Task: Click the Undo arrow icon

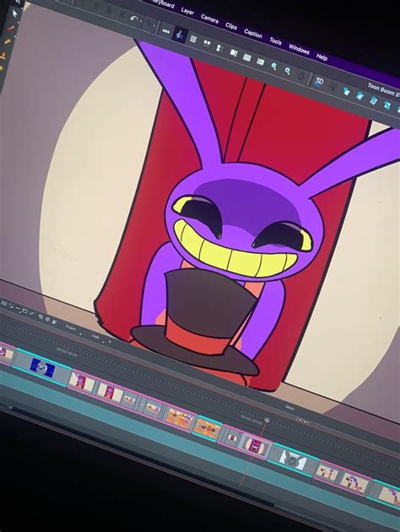Action: (134, 19)
